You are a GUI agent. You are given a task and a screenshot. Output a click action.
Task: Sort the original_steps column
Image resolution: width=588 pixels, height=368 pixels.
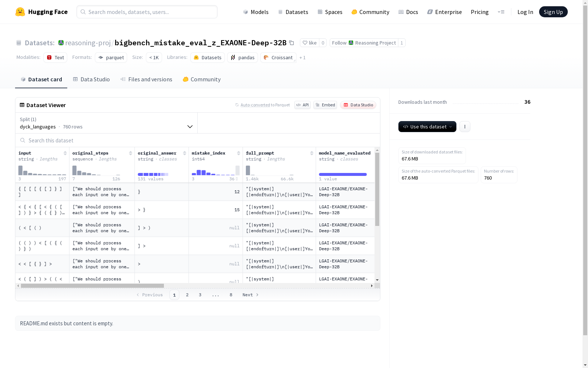tap(130, 153)
